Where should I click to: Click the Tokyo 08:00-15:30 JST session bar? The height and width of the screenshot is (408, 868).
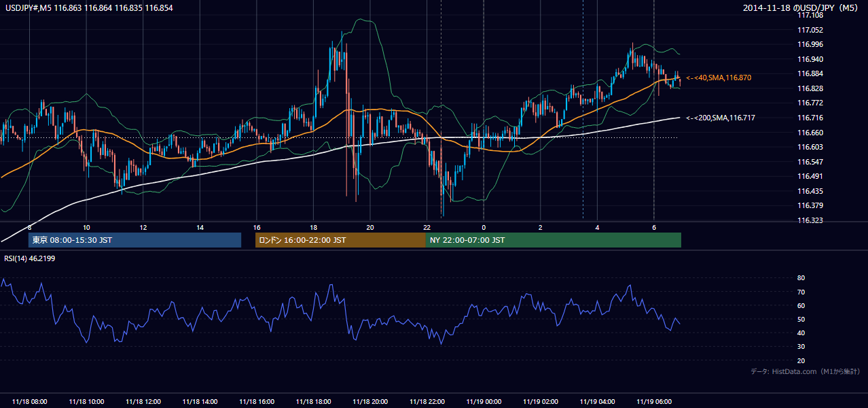[134, 240]
